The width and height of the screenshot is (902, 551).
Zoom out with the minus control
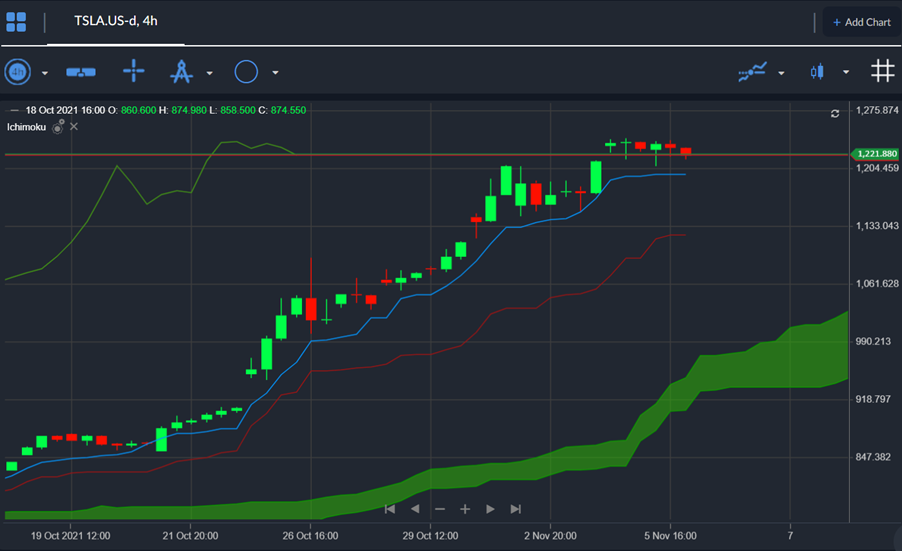pos(440,510)
